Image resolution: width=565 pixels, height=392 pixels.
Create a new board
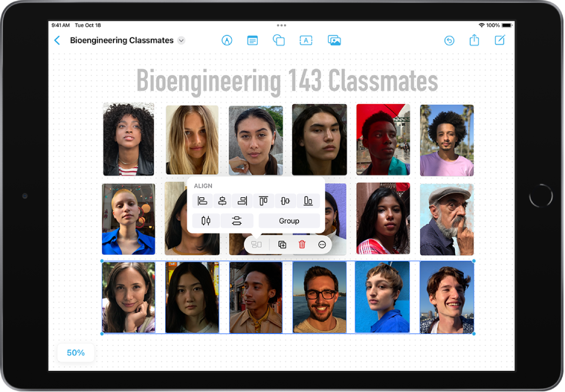click(x=500, y=40)
